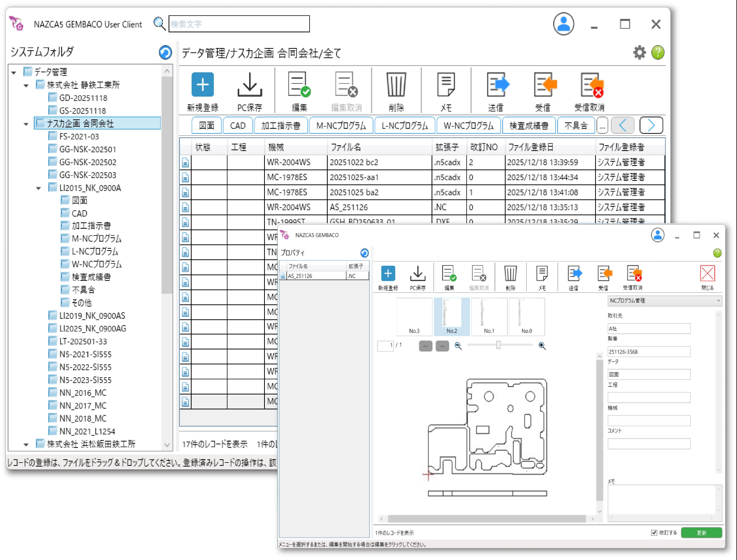Image resolution: width=737 pixels, height=560 pixels.
Task: Open the メモ note icon in main toolbar
Action: pyautogui.click(x=446, y=85)
